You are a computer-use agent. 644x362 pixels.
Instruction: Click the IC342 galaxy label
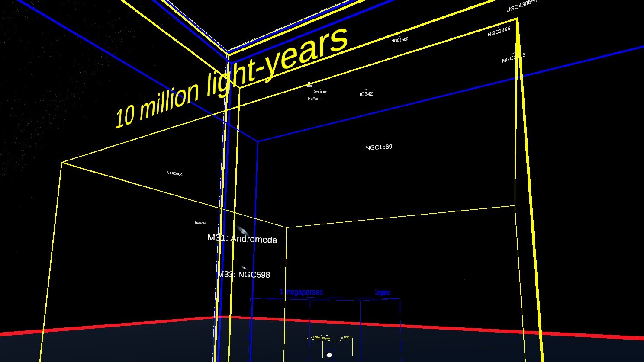point(366,94)
